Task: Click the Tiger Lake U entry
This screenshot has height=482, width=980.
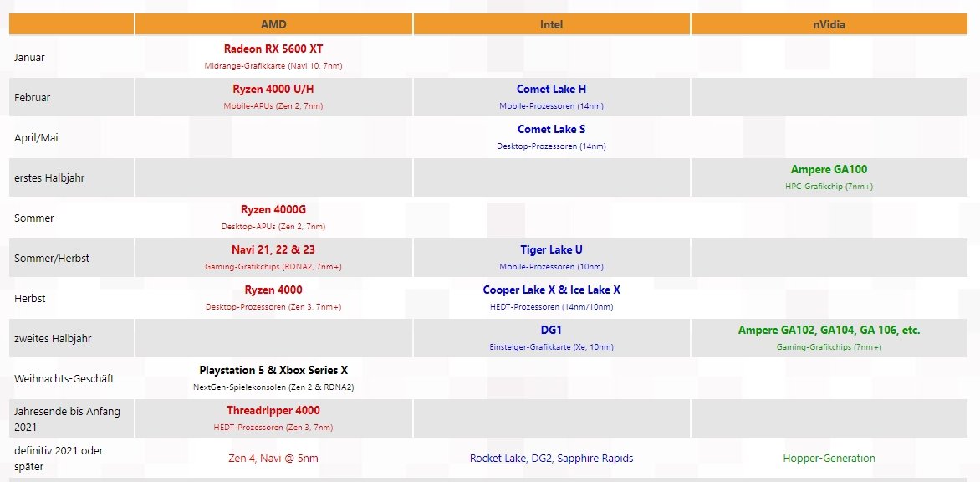Action: (551, 249)
